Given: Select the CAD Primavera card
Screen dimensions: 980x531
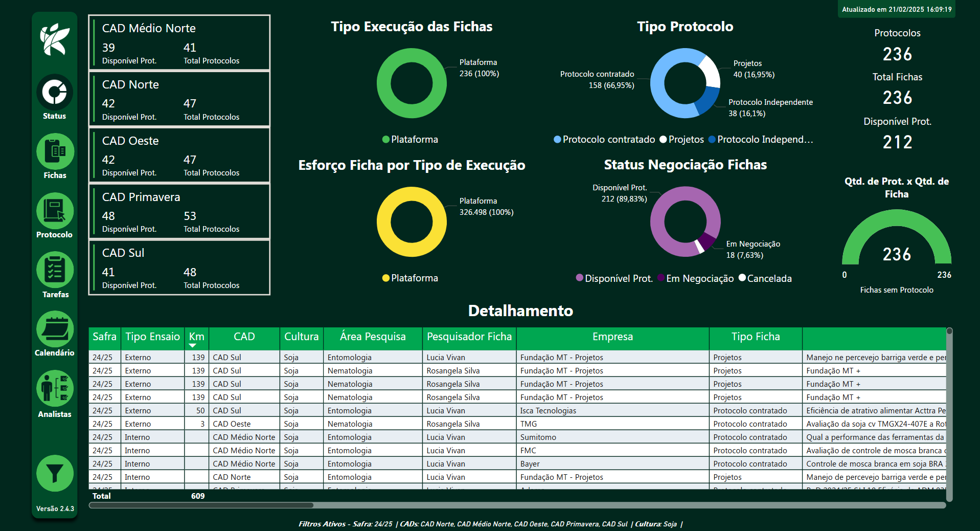Looking at the screenshot, I should (x=179, y=211).
